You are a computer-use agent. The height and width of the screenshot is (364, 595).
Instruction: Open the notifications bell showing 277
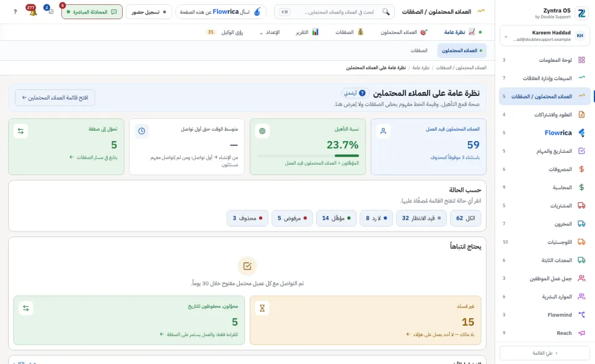pos(33,12)
